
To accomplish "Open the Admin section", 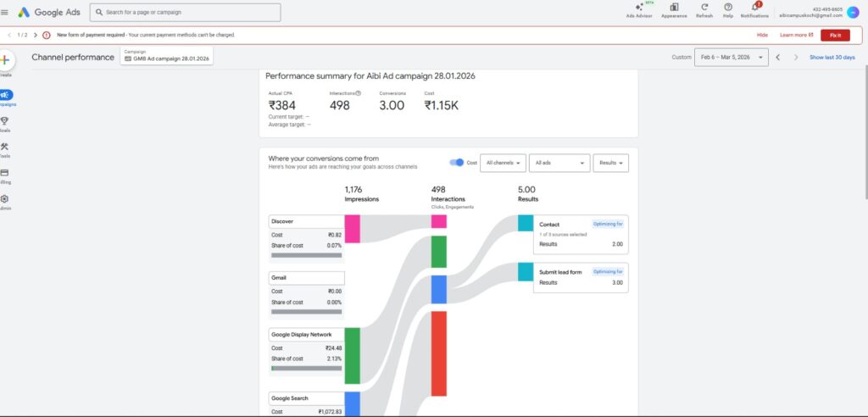I will click(5, 201).
